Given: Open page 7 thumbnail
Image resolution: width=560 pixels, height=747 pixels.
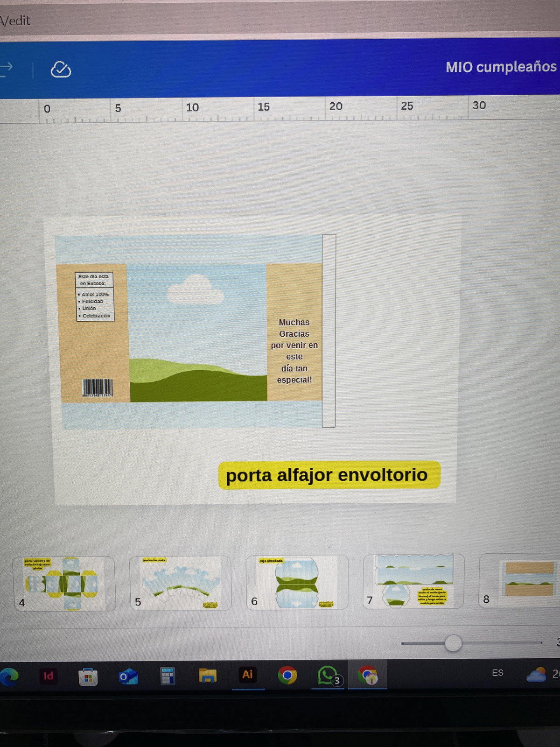Looking at the screenshot, I should [413, 581].
